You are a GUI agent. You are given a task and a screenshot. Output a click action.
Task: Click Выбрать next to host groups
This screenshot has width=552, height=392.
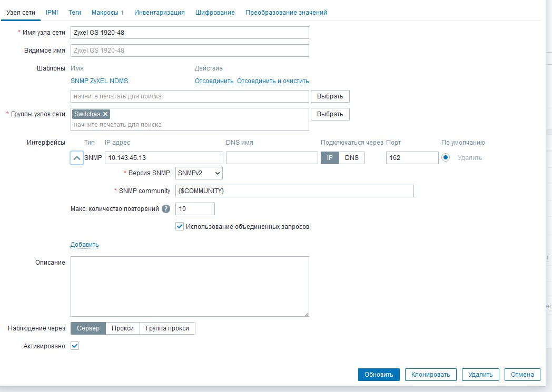pyautogui.click(x=330, y=114)
